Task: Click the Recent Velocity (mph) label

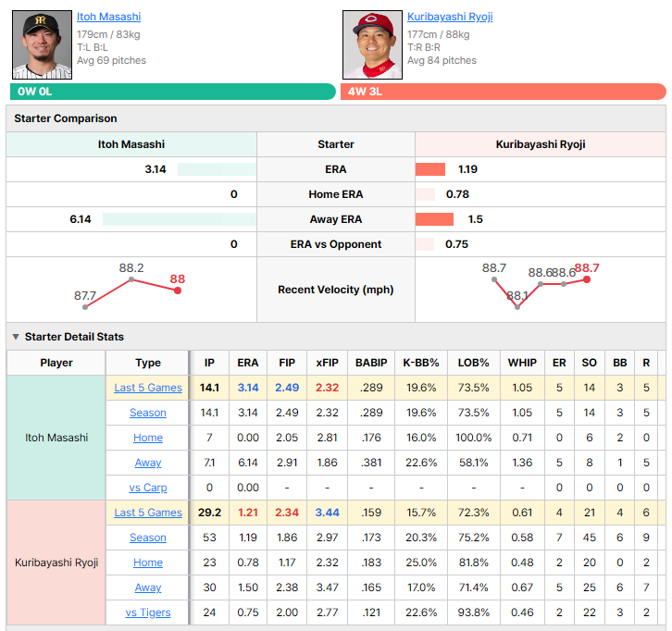Action: [336, 290]
